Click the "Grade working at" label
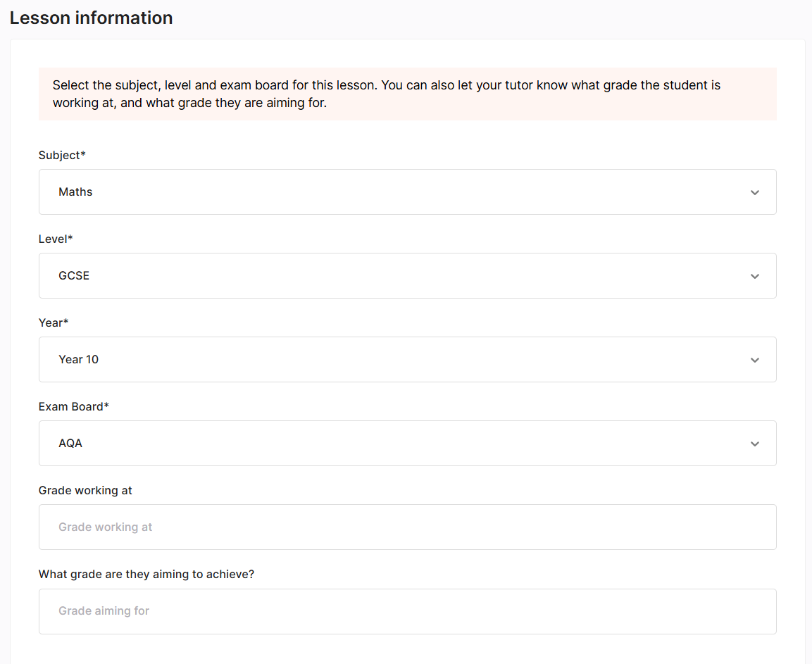The image size is (812, 664). pyautogui.click(x=85, y=490)
